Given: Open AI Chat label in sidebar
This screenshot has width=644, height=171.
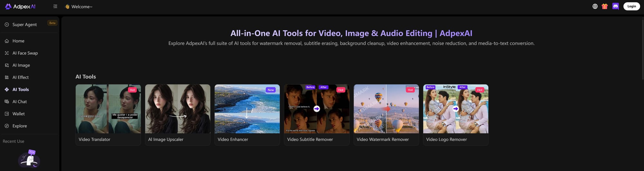Looking at the screenshot, I should (x=20, y=102).
